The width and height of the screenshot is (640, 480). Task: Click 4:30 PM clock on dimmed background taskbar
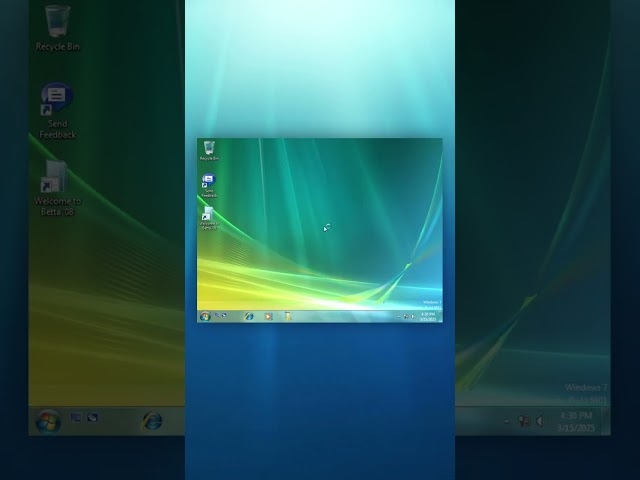[x=576, y=422]
